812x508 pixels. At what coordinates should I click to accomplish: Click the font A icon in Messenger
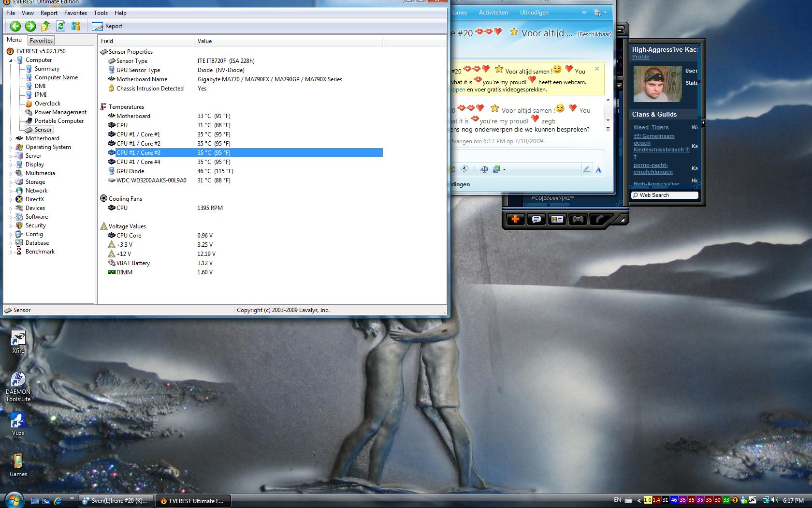tap(598, 169)
